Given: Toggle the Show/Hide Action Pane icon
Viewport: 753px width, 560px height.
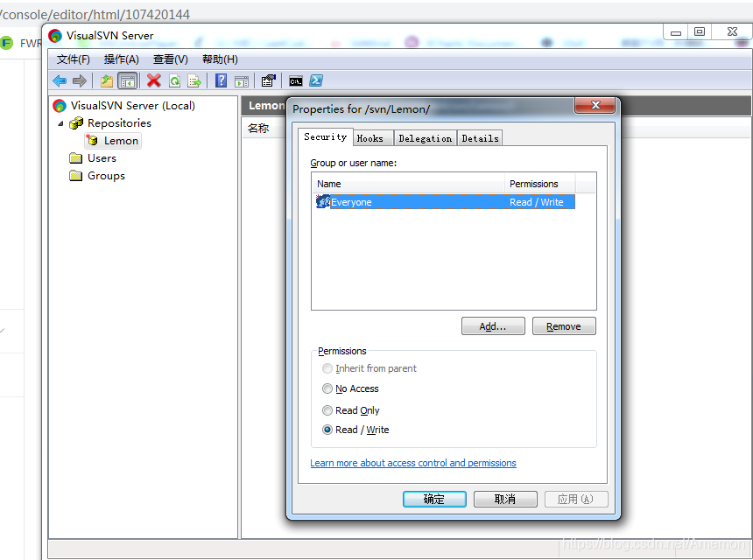Looking at the screenshot, I should 242,81.
